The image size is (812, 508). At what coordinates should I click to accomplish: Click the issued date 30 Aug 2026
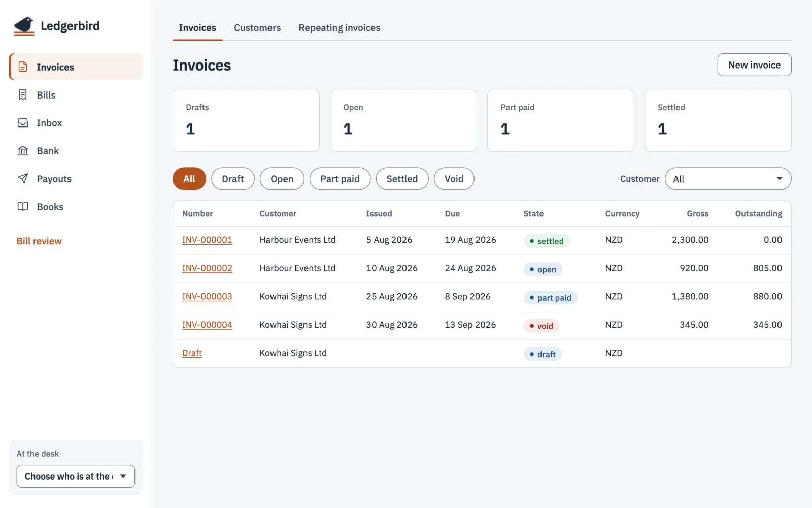pos(392,325)
